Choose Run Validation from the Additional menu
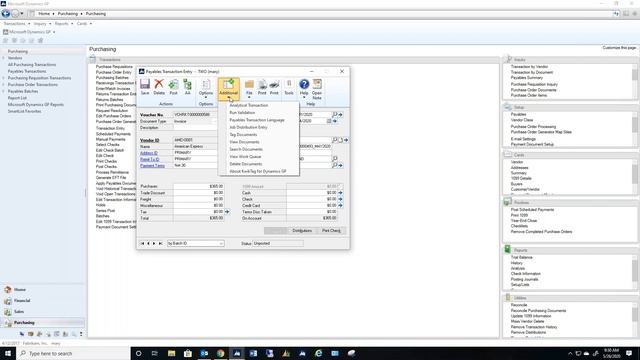This screenshot has height=360, width=640. click(x=242, y=113)
